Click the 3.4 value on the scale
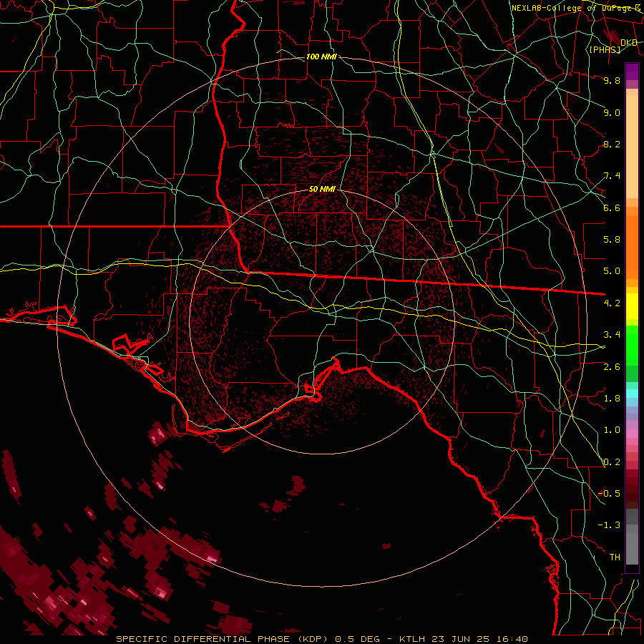The height and width of the screenshot is (644, 644). (x=612, y=335)
